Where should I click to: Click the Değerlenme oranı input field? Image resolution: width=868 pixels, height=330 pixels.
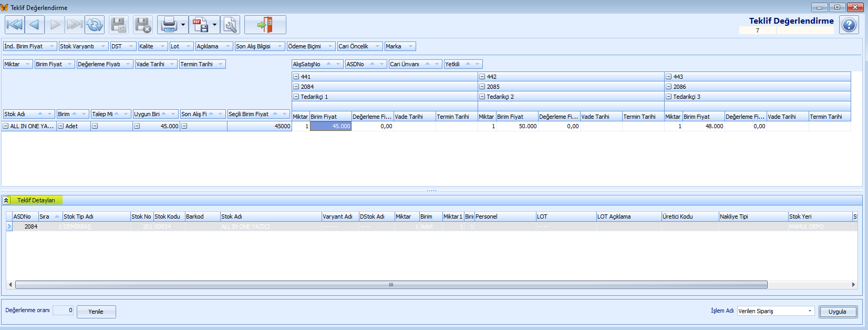pos(63,311)
